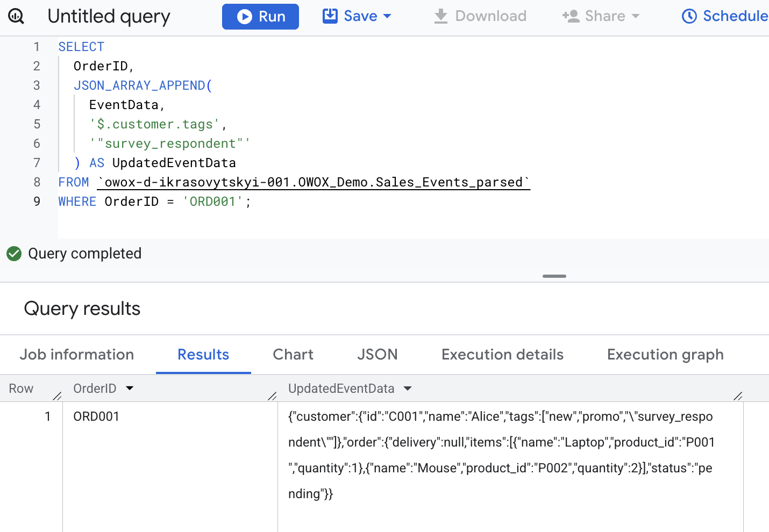Click EventData on line 4
This screenshot has width=769, height=532.
(124, 105)
